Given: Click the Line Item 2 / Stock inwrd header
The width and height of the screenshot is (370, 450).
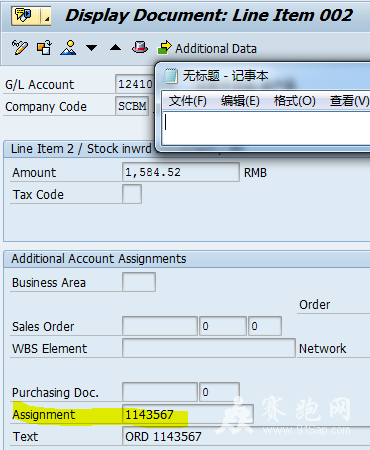Looking at the screenshot, I should (x=81, y=148).
